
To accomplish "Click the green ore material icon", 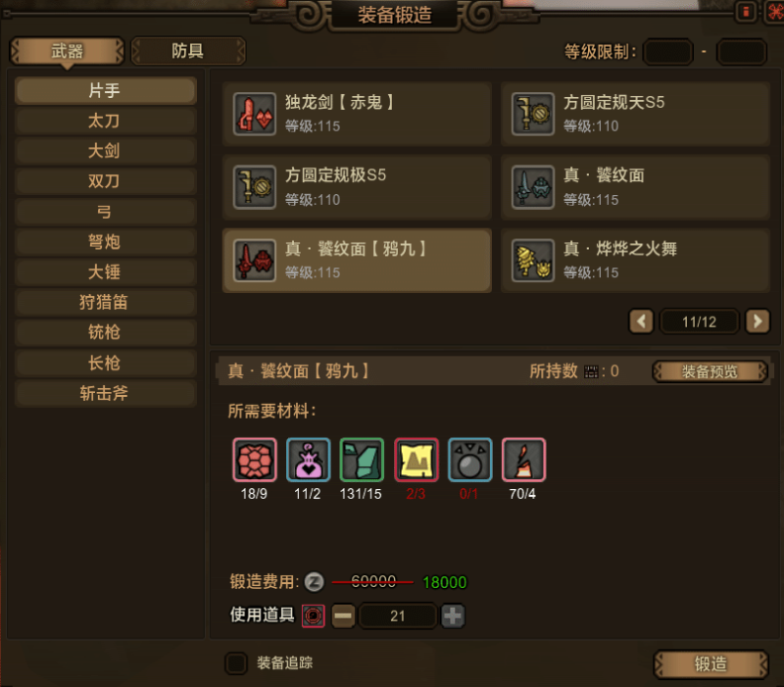I will [362, 460].
